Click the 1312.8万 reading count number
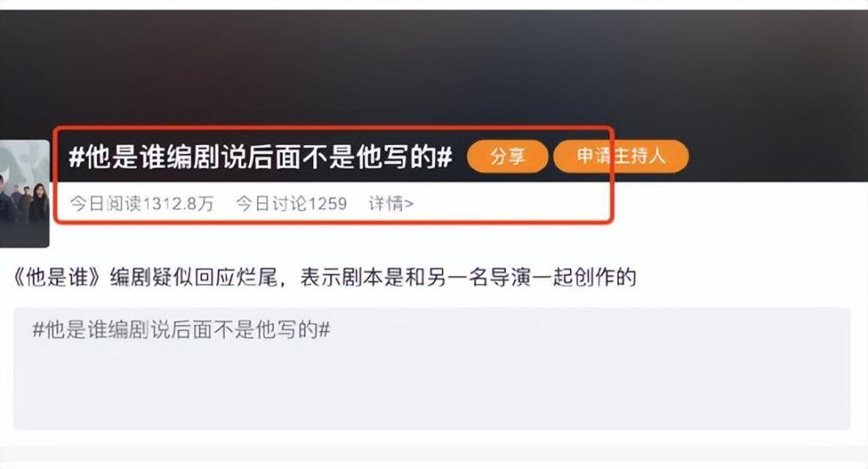Viewport: 868px width, 469px height. tap(178, 204)
